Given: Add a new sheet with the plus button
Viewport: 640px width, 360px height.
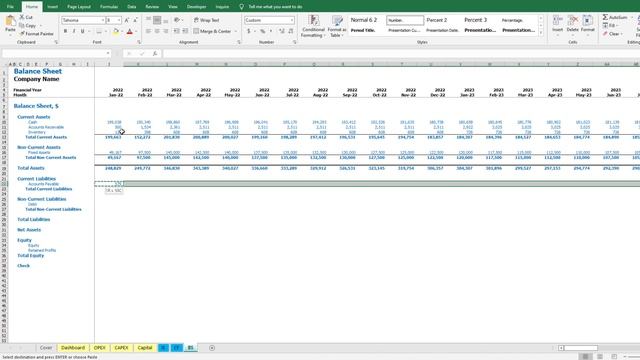Looking at the screenshot, I should tap(212, 348).
